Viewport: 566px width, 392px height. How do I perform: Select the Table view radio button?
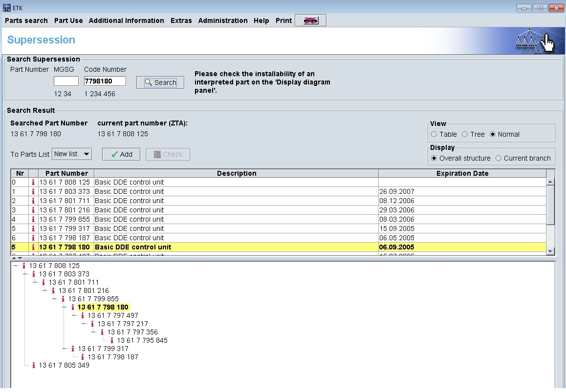(434, 134)
